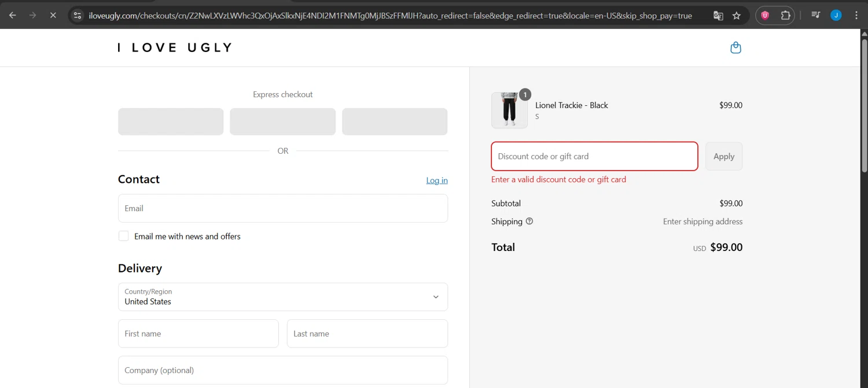Click the Lionel Trackie product thumbnail
Viewport: 868px width, 388px height.
click(x=509, y=110)
